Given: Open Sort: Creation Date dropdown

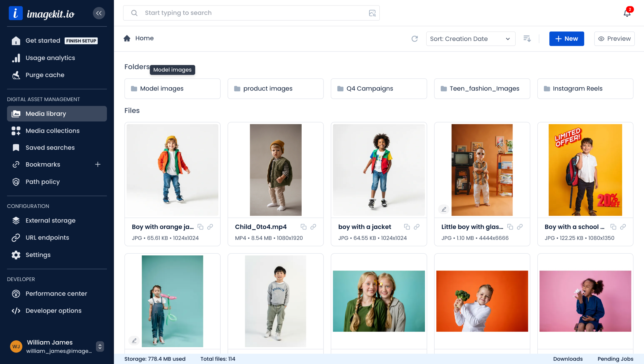Looking at the screenshot, I should (x=470, y=39).
